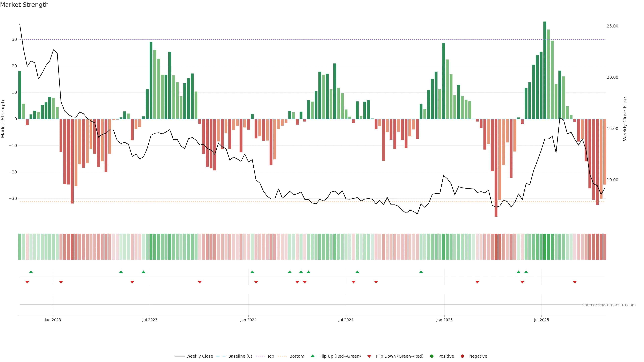Click the Market Strength chart title
This screenshot has width=644, height=362.
24,5
